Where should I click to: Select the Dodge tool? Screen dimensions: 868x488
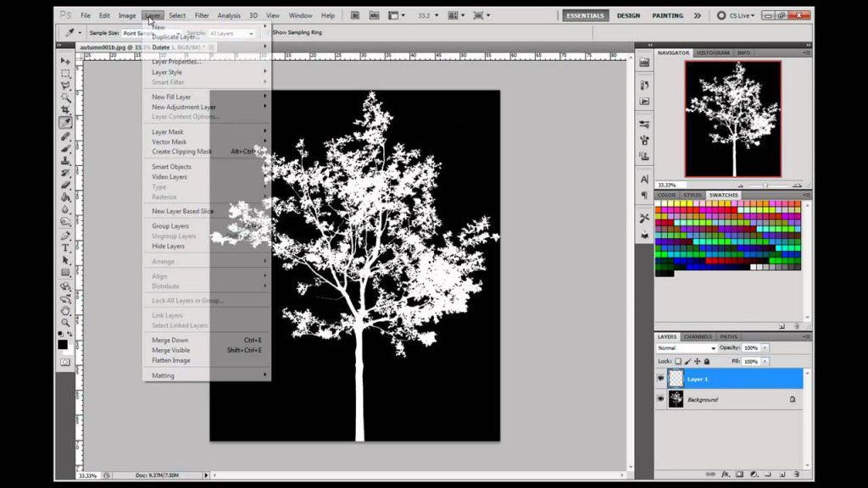pos(65,222)
